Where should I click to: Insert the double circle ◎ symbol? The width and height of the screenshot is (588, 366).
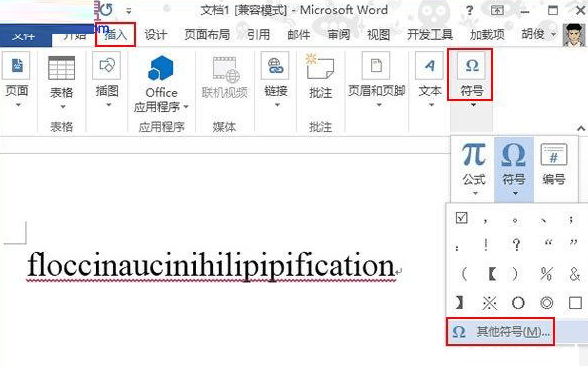[x=546, y=302]
